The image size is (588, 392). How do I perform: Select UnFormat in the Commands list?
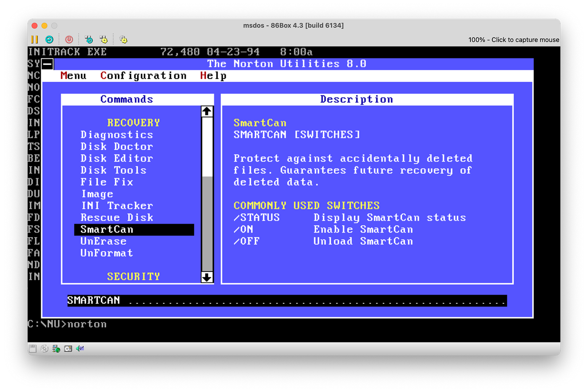[107, 253]
